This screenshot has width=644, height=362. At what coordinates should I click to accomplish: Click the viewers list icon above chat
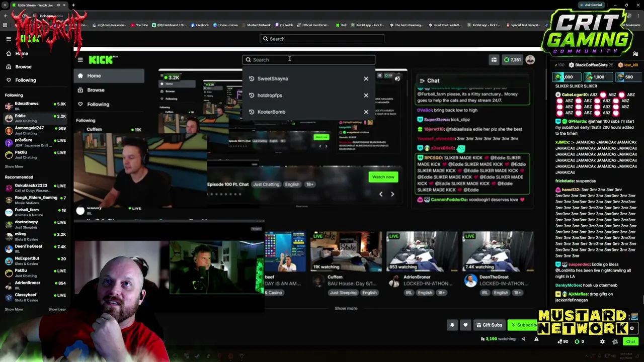point(635,54)
